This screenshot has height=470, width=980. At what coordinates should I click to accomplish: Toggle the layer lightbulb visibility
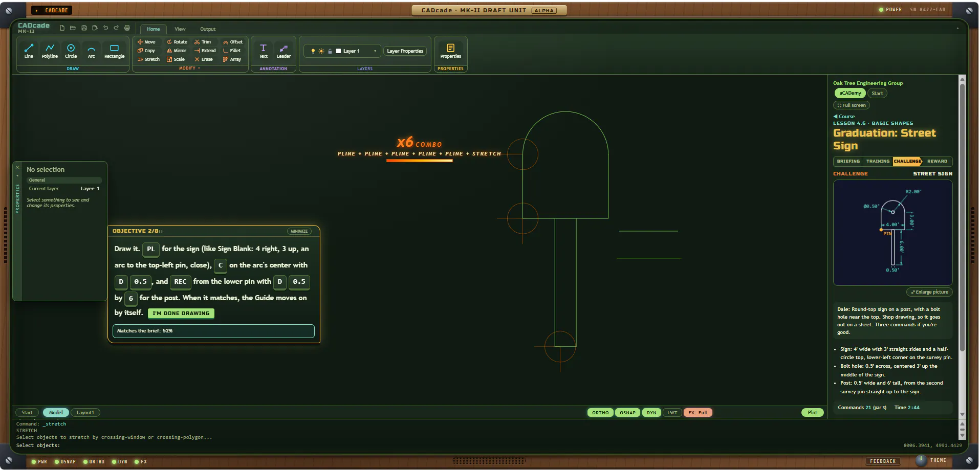313,51
